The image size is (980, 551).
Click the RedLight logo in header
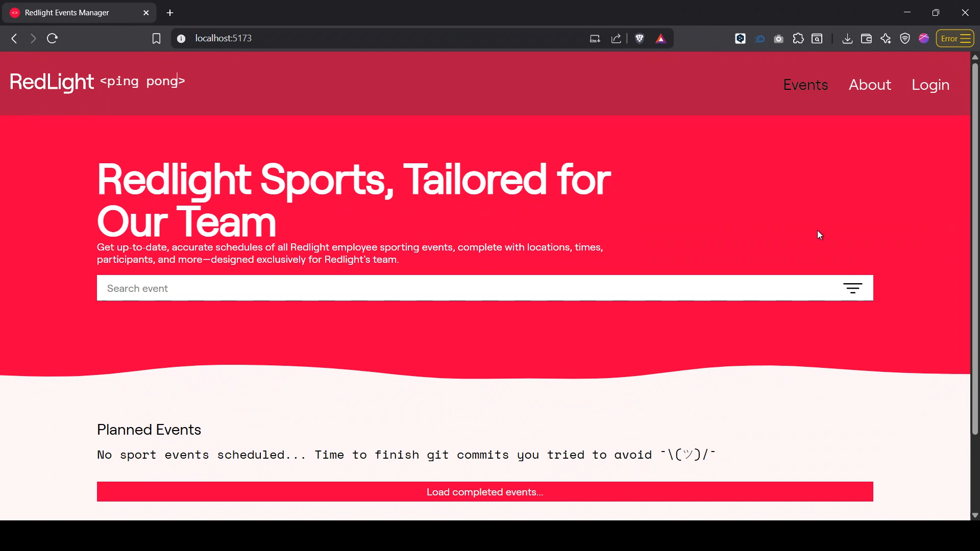[52, 82]
